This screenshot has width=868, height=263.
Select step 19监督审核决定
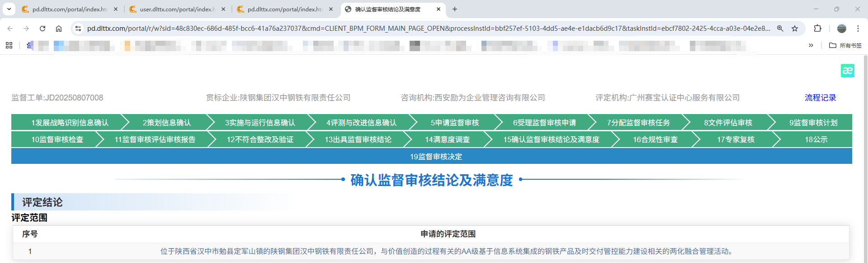pos(432,156)
